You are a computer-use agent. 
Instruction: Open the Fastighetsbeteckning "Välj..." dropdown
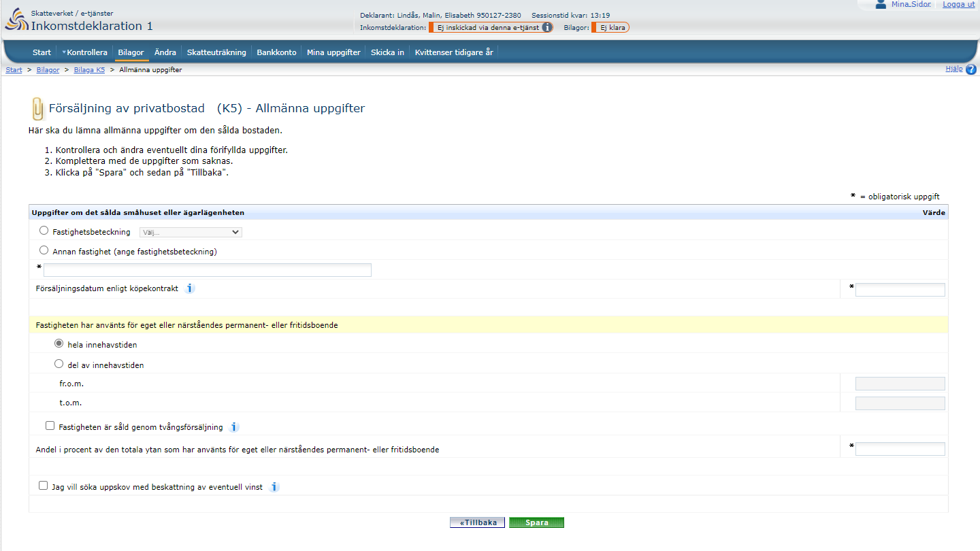click(x=190, y=232)
